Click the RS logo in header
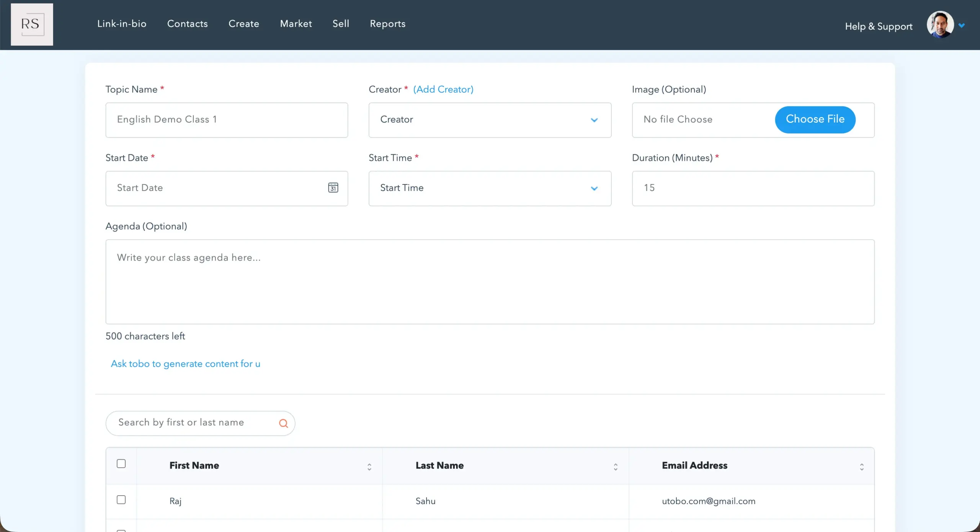Viewport: 980px width, 532px height. (x=32, y=24)
